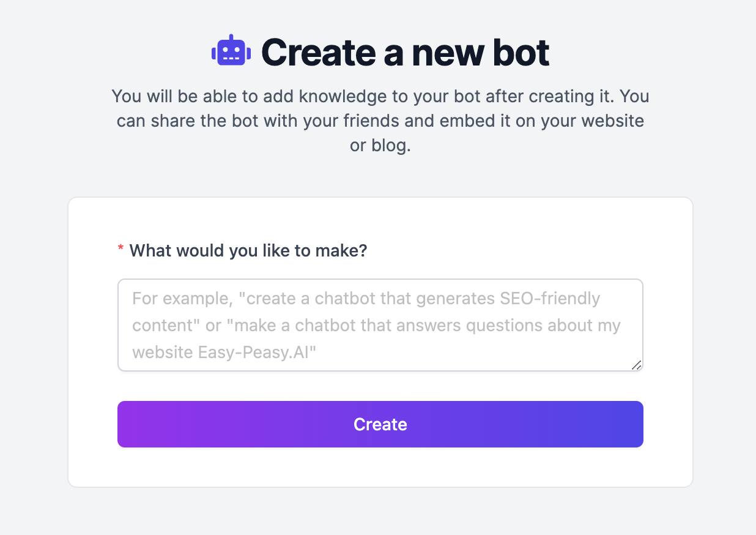Image resolution: width=756 pixels, height=535 pixels.
Task: Click the robot's right ear piece
Action: (x=249, y=53)
